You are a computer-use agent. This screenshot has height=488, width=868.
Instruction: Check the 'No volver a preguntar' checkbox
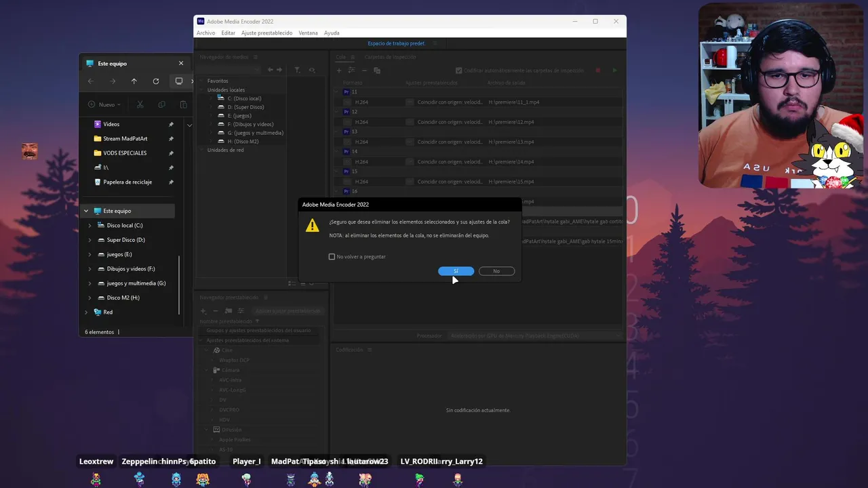[x=332, y=257]
